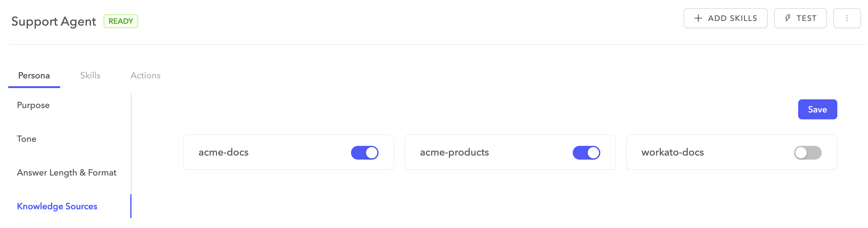Image resolution: width=868 pixels, height=228 pixels.
Task: Select Answer Length & Format section
Action: pyautogui.click(x=66, y=172)
